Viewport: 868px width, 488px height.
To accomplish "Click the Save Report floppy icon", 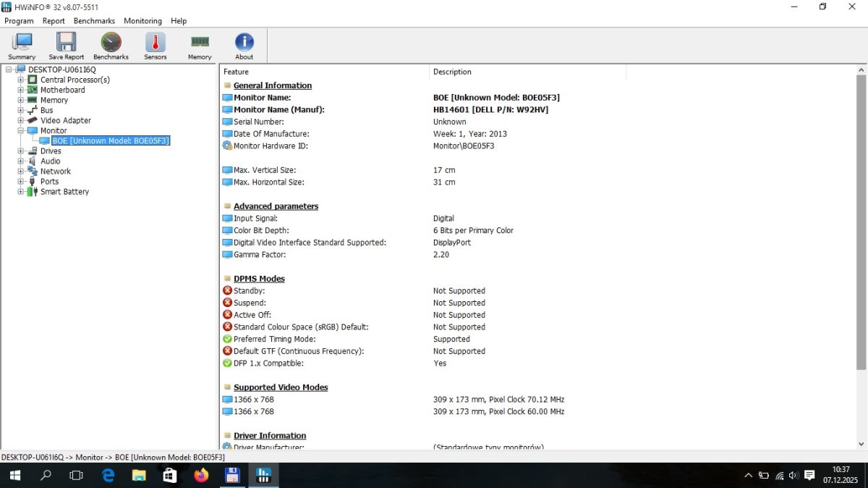I will 67,46.
